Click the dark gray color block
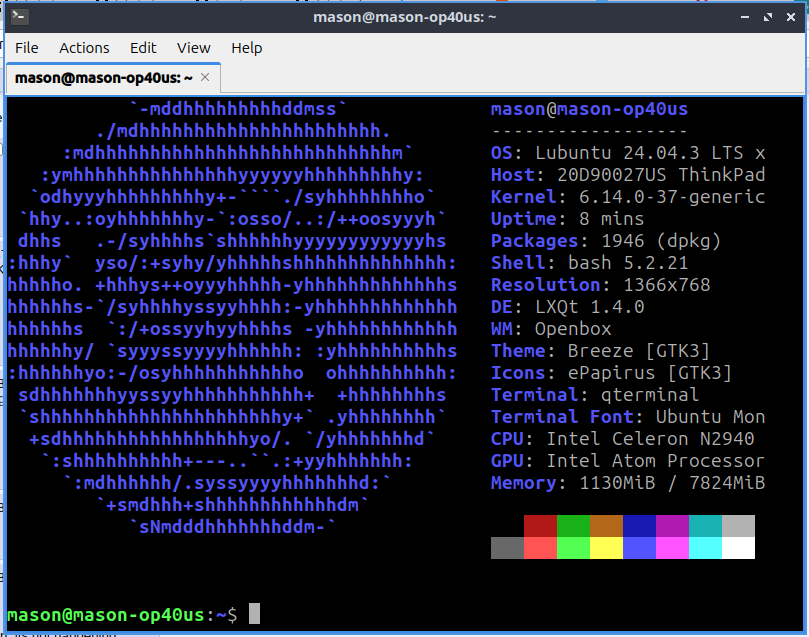The height and width of the screenshot is (637, 809). pos(507,548)
